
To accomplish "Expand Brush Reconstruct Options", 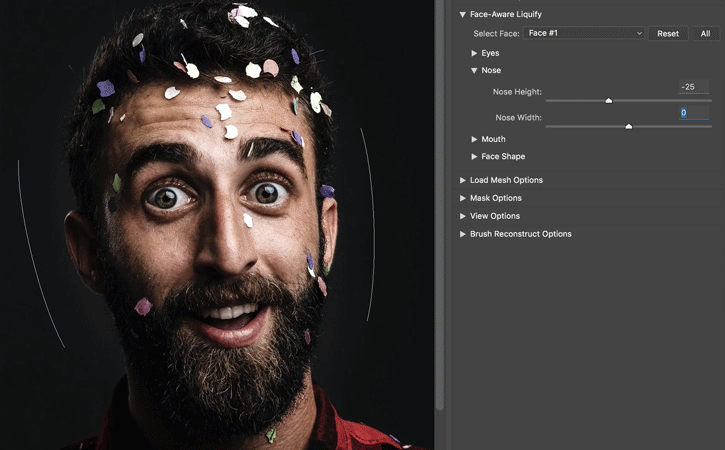I will pyautogui.click(x=462, y=234).
